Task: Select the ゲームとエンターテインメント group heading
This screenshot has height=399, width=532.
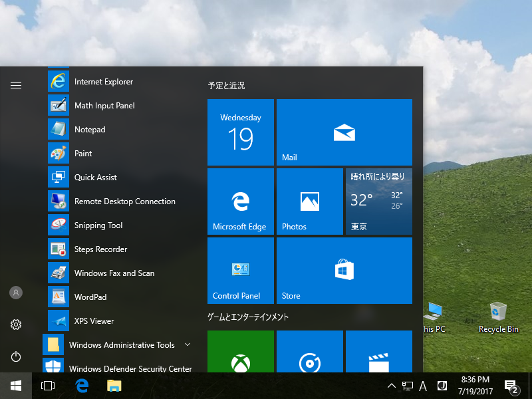Action: click(248, 317)
